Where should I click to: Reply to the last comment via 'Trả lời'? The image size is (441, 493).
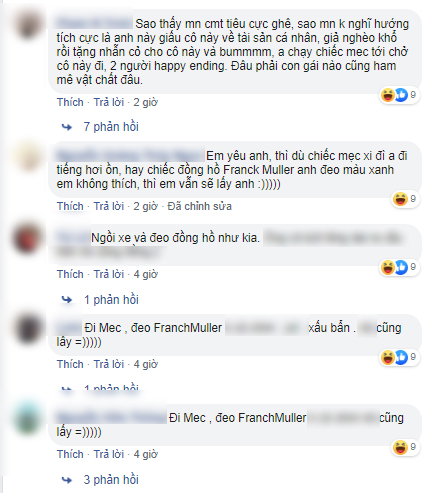pyautogui.click(x=109, y=454)
